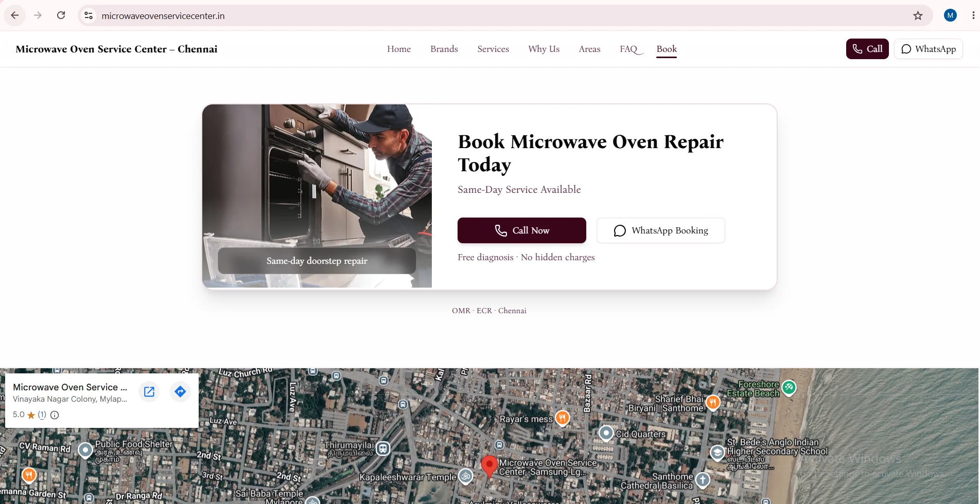
Task: Click the Free diagnosis · No hidden charges text
Action: click(526, 257)
